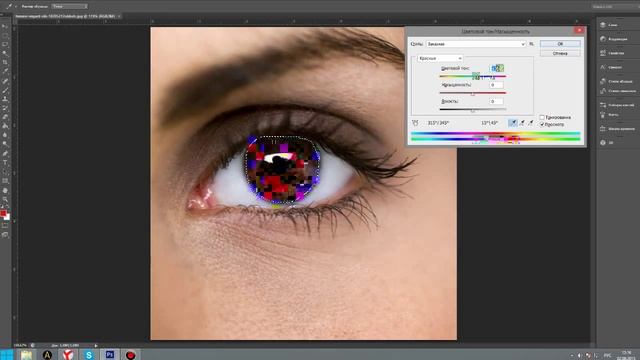Enable the Тонирование checkbox

point(542,118)
